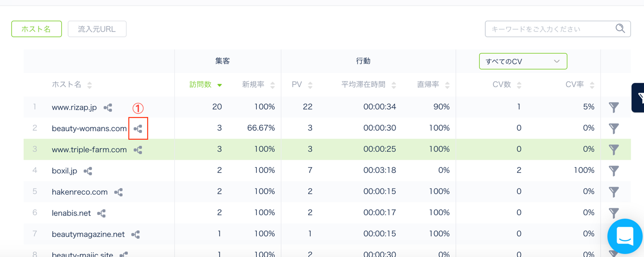Click the filter funnel icon in www.rizap.jp row

[x=614, y=107]
